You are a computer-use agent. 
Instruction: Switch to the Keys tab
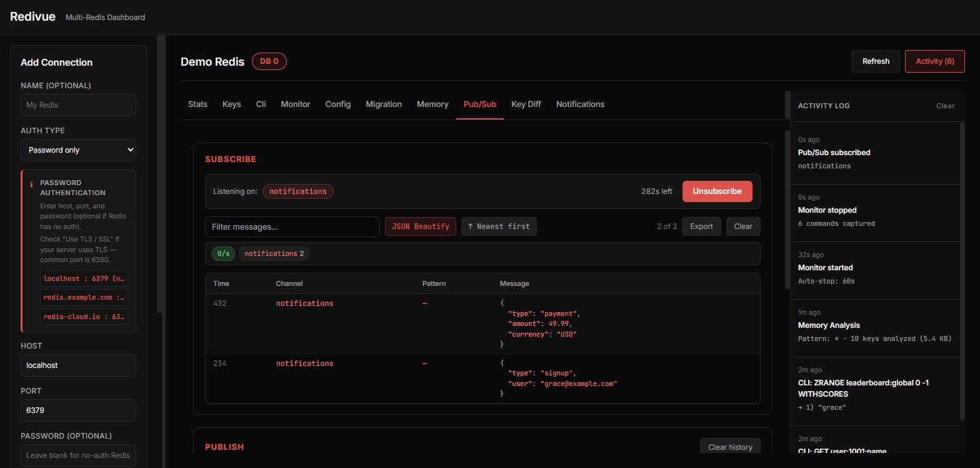coord(231,104)
